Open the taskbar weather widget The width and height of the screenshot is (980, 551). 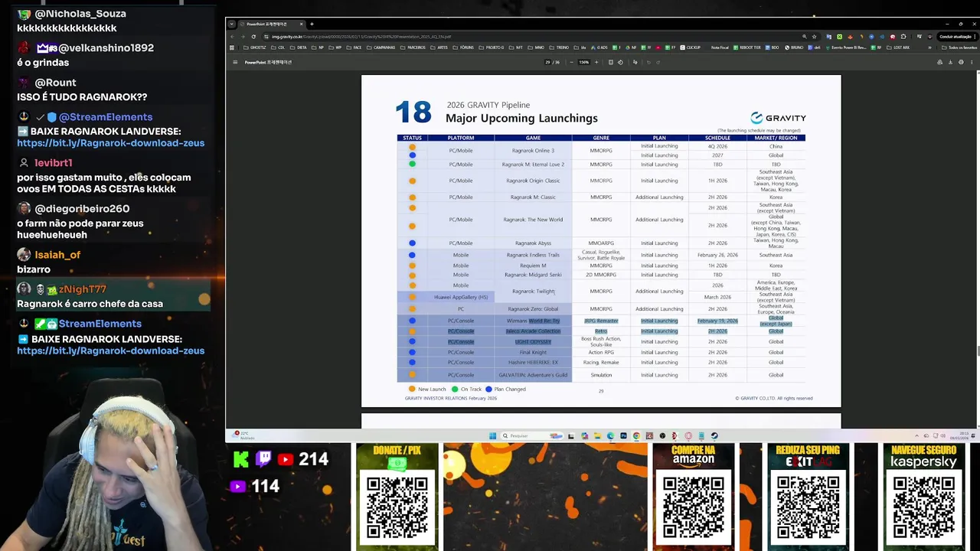click(x=244, y=436)
